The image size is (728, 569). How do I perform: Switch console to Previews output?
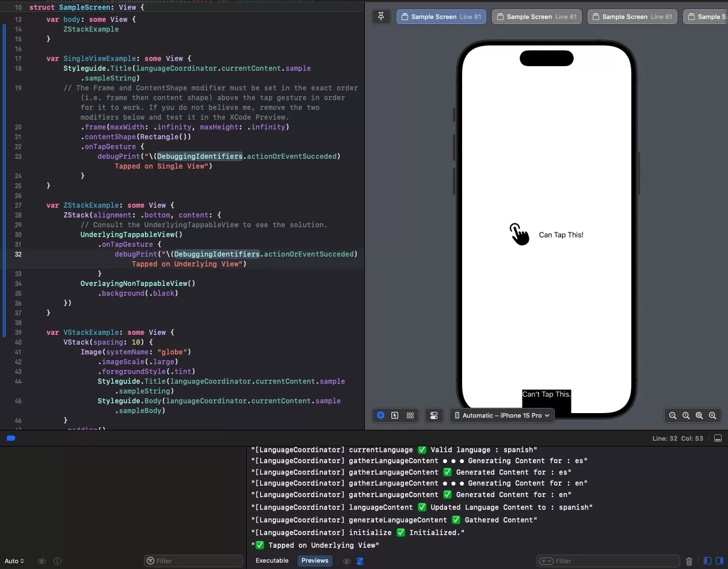coord(315,561)
